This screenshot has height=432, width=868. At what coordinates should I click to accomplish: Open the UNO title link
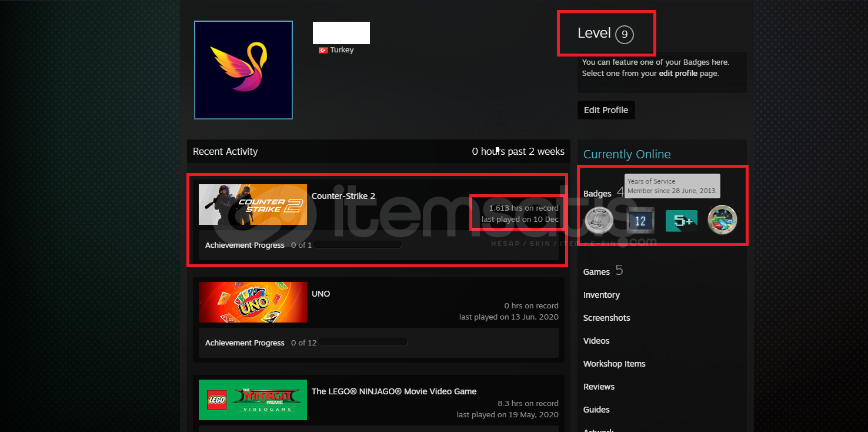coord(321,294)
